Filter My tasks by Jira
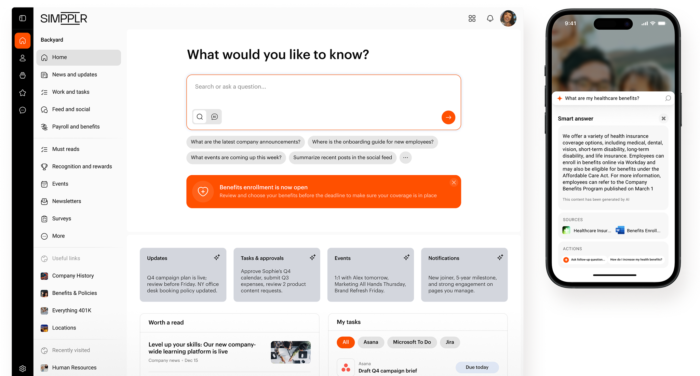 450,343
